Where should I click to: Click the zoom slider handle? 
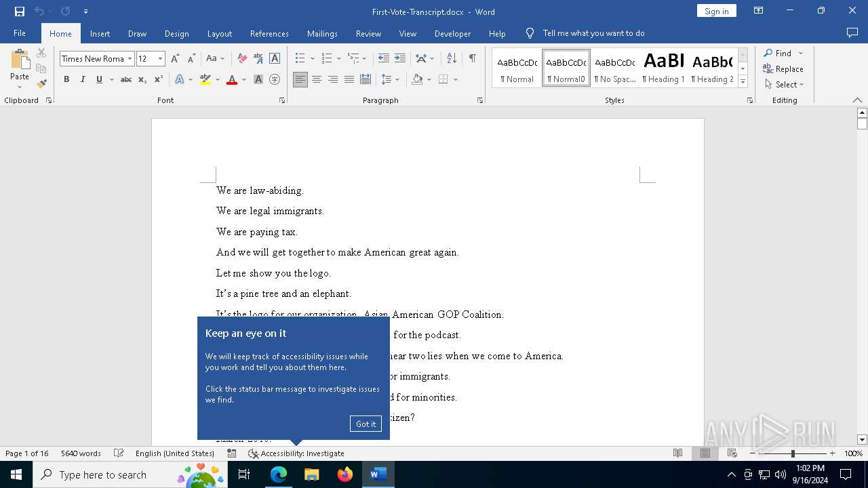tap(793, 453)
